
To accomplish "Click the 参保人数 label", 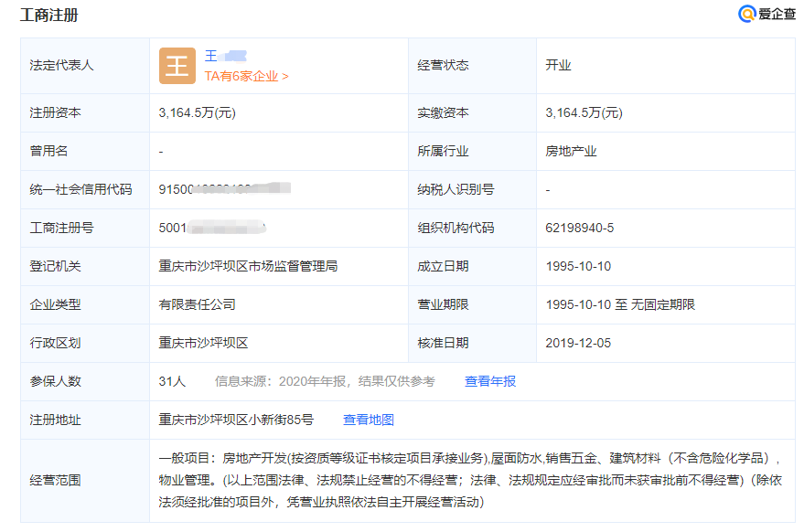I will click(56, 381).
